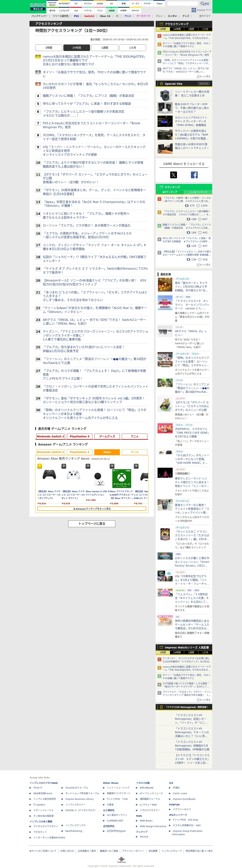This screenshot has width=242, height=868.
Task: Open the Amazon PlayStation 5 ranking tab
Action: click(80, 452)
